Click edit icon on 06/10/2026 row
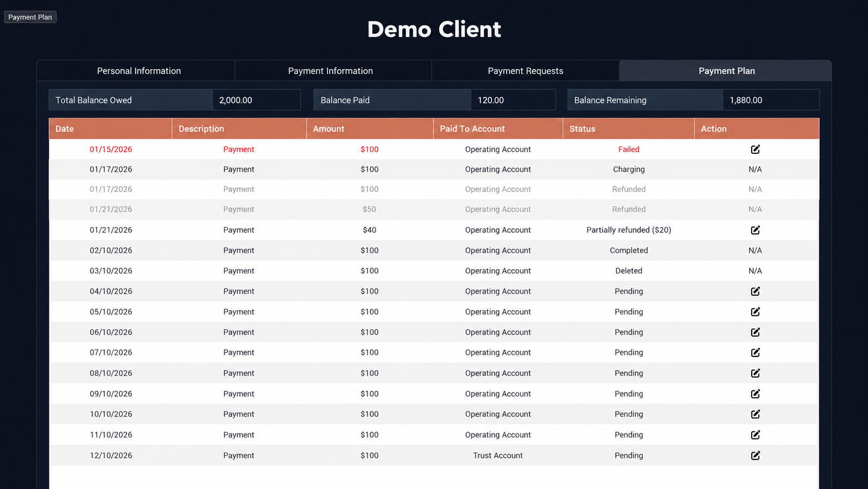 pyautogui.click(x=755, y=332)
